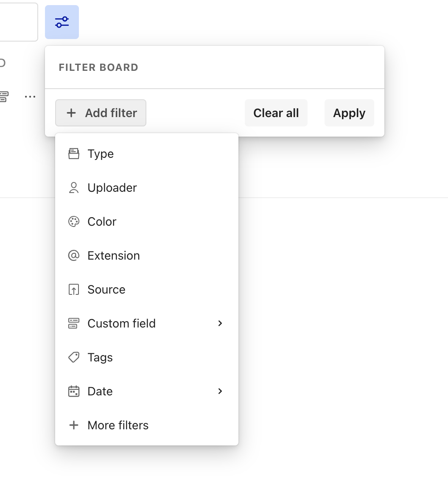Apply the board filters
The image size is (448, 487).
349,113
